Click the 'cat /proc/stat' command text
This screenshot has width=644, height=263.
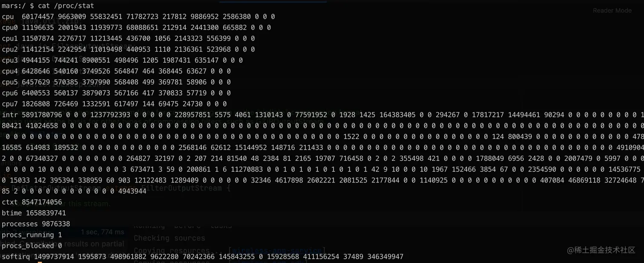click(66, 6)
